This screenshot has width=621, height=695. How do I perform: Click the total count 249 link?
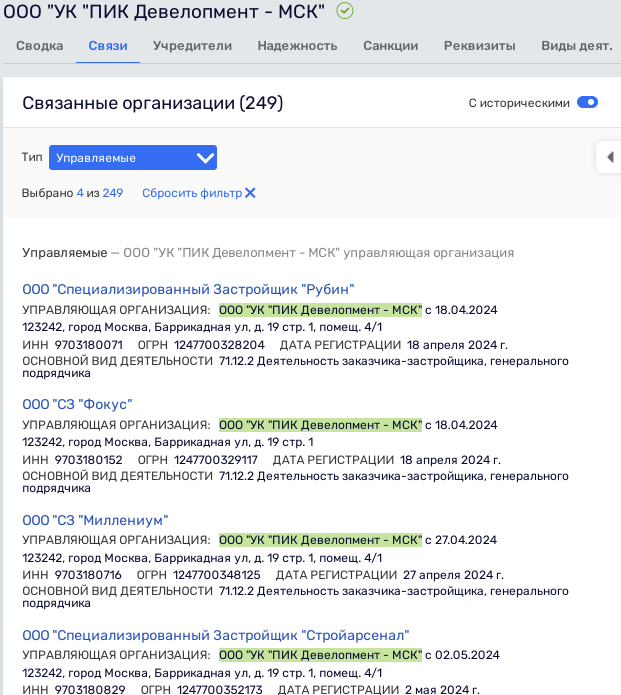coord(113,193)
